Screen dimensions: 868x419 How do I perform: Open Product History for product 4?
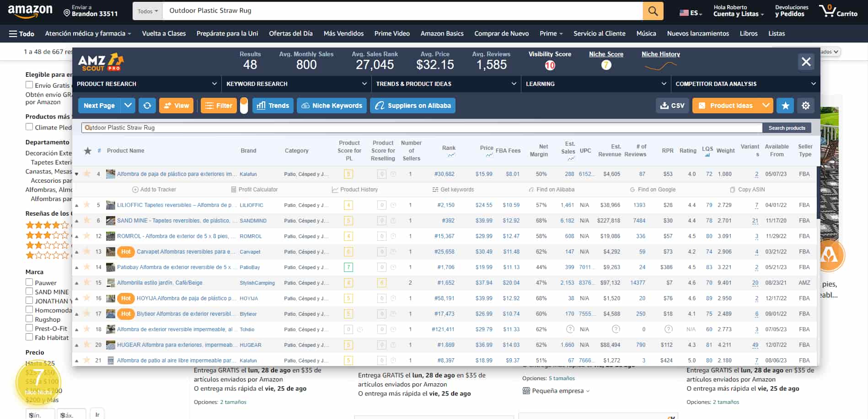(355, 190)
